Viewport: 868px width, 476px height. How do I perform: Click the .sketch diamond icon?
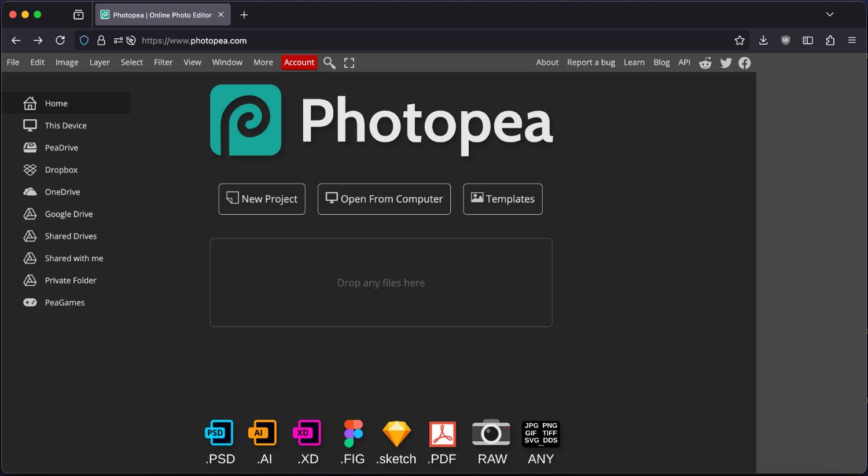(x=397, y=434)
